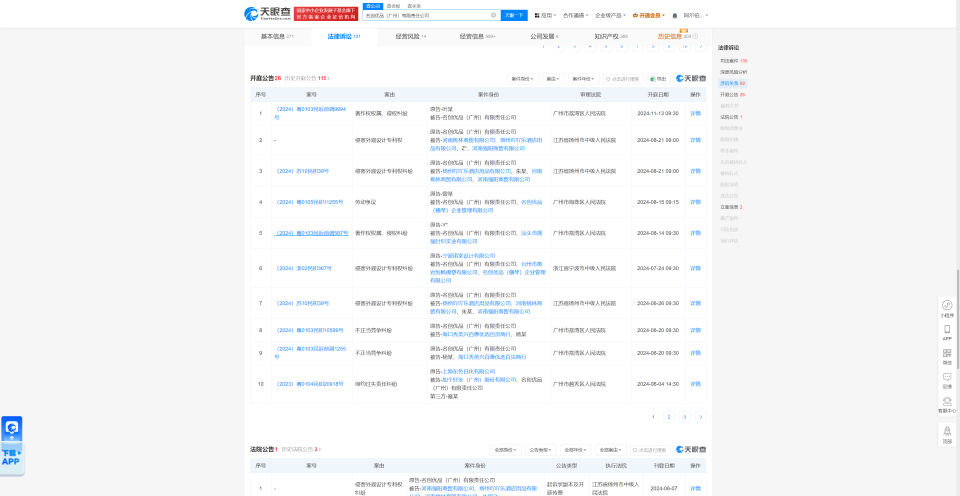Screen dimensions: 960x496
Task: Open the 微信 QR code icon in right sidebar
Action: (x=947, y=356)
